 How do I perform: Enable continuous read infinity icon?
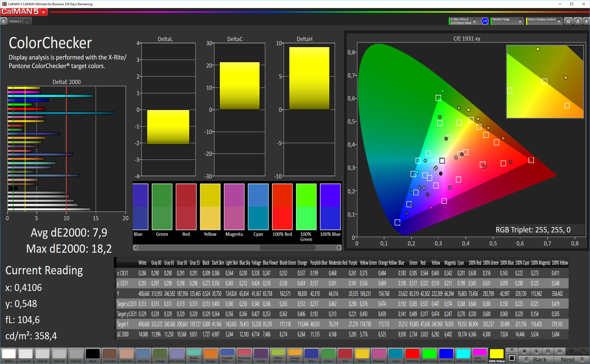pyautogui.click(x=560, y=351)
